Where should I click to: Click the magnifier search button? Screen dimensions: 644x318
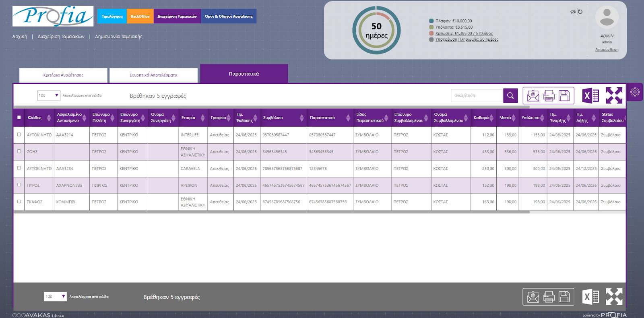tap(510, 95)
